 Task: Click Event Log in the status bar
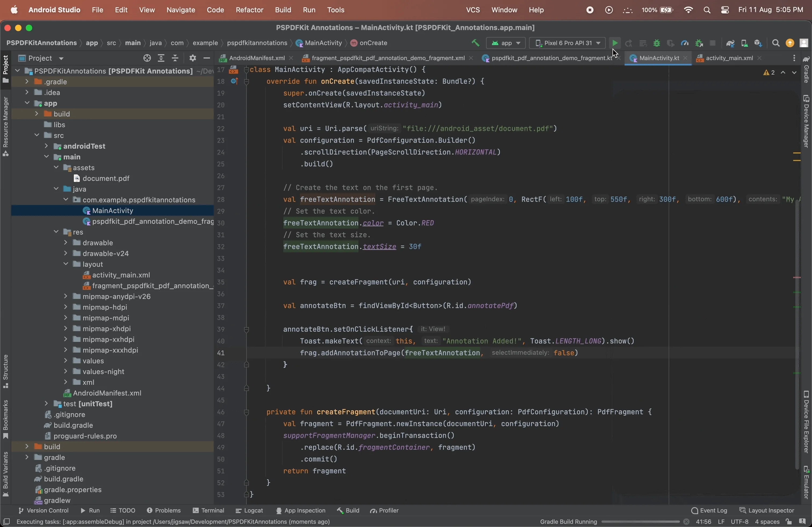(x=709, y=511)
